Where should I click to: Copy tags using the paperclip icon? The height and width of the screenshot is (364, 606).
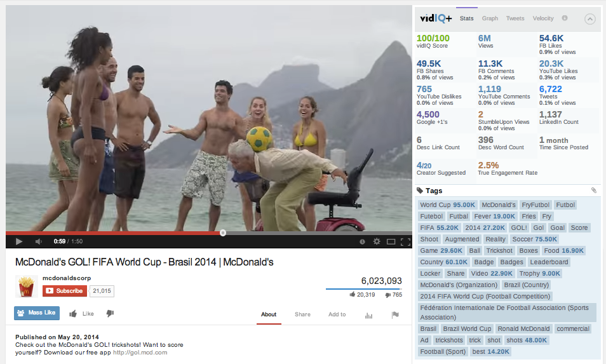(594, 190)
